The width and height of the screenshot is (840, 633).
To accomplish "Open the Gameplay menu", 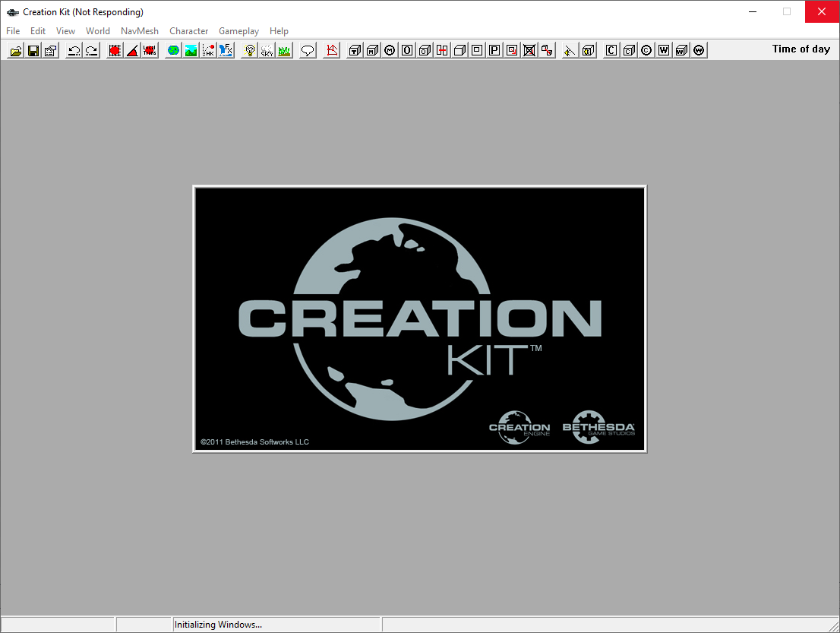I will tap(238, 31).
